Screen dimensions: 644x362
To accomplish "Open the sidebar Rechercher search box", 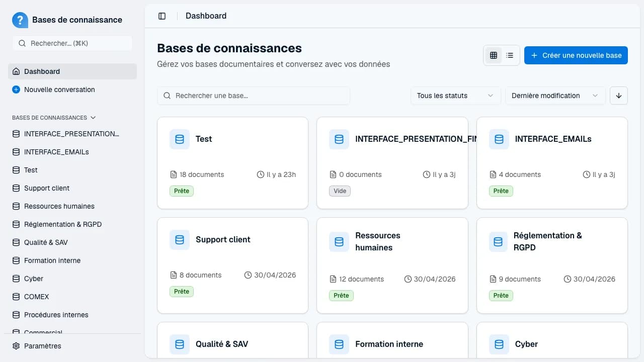I will 72,43.
